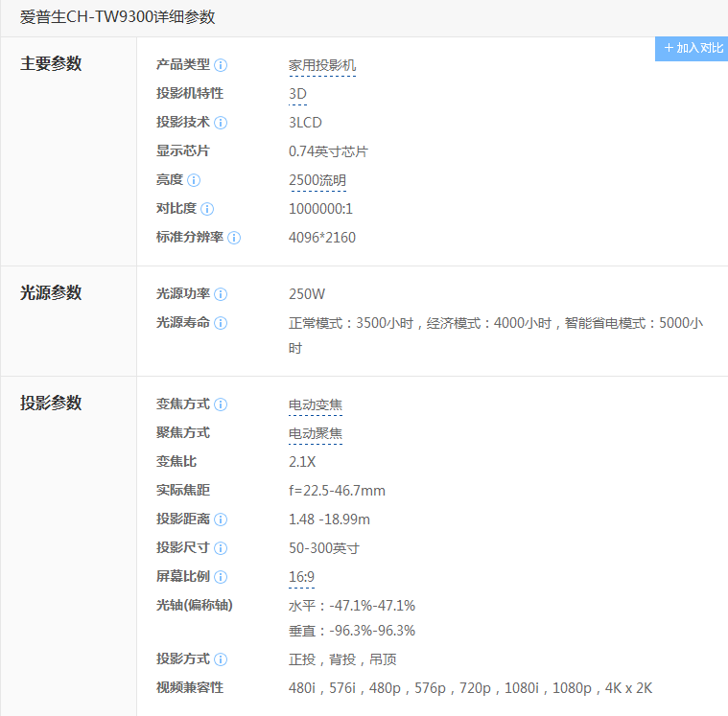The image size is (728, 716).
Task: Select the 水平：-47.1%-47.1% value
Action: pyautogui.click(x=352, y=606)
